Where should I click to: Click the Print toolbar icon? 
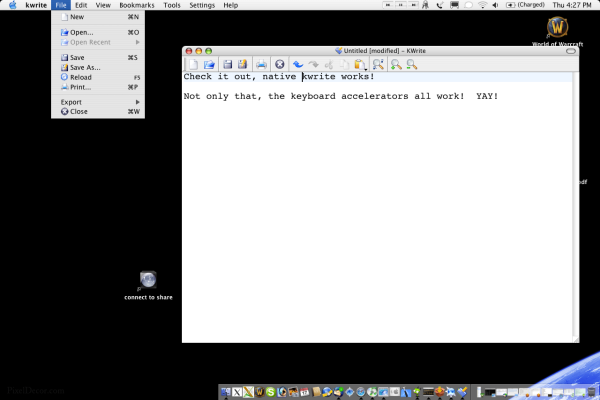point(260,64)
